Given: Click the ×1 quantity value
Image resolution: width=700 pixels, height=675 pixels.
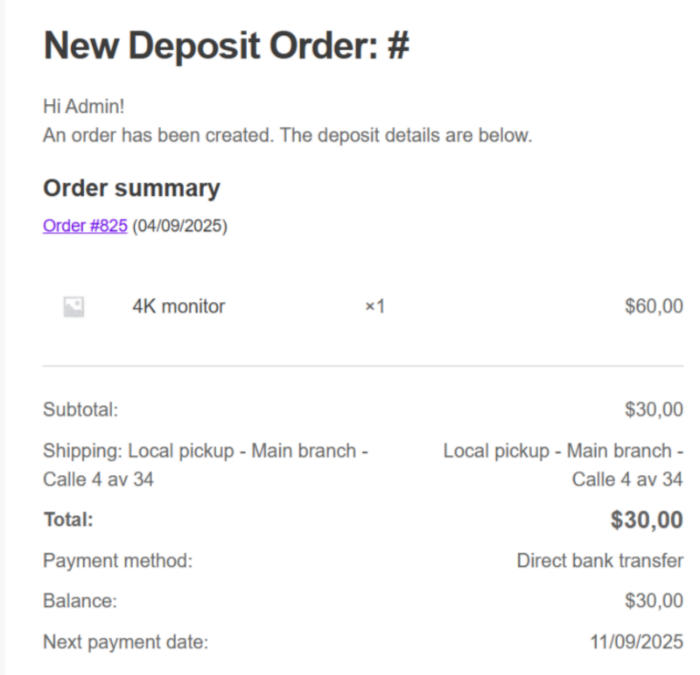Looking at the screenshot, I should coord(374,307).
